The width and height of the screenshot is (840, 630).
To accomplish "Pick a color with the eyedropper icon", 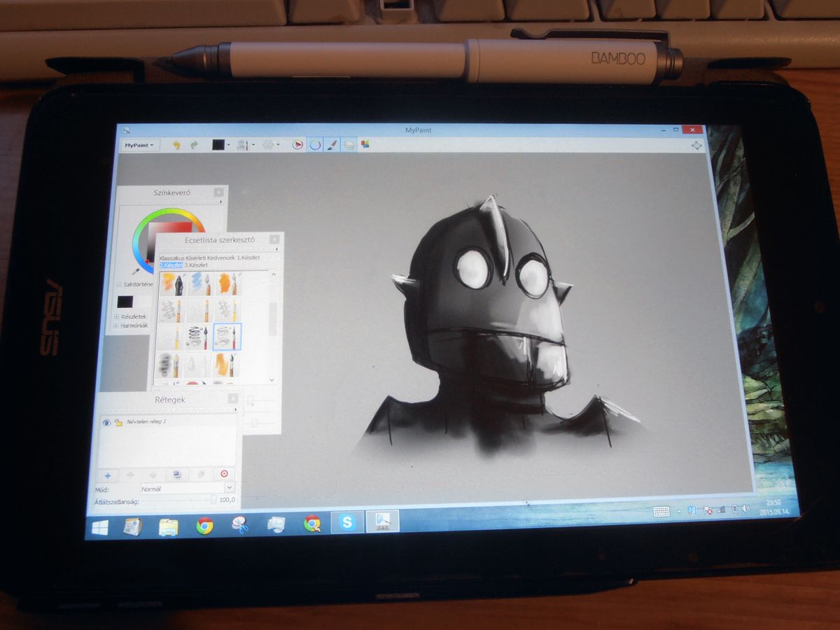I will pos(135,272).
